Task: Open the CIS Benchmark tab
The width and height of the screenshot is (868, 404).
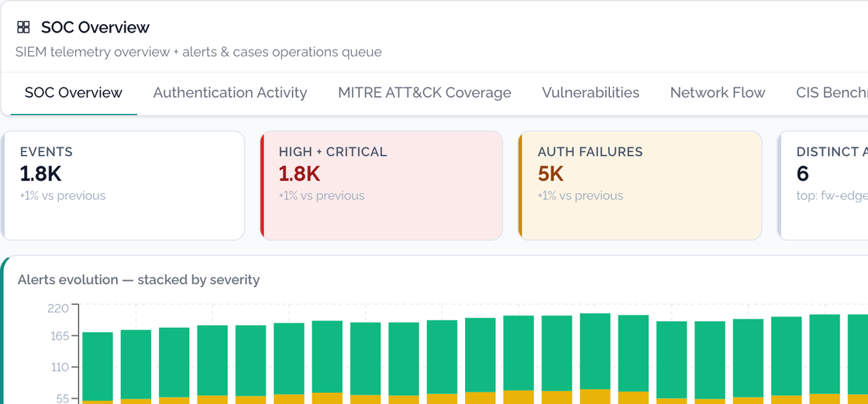Action: (832, 92)
